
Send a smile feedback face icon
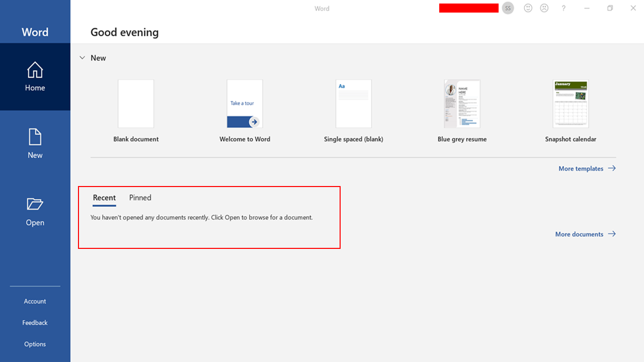coord(528,8)
